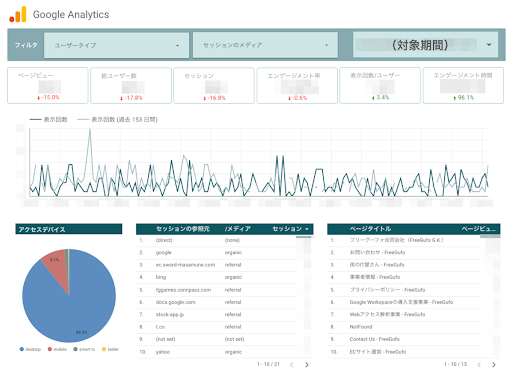Open the ユーザータイプ filter dropdown

tap(116, 45)
